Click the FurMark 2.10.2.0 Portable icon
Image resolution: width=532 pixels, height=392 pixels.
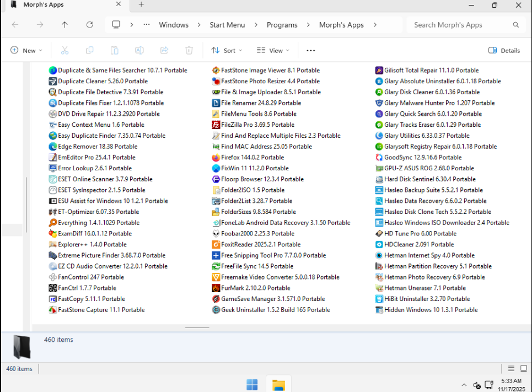[x=217, y=288]
